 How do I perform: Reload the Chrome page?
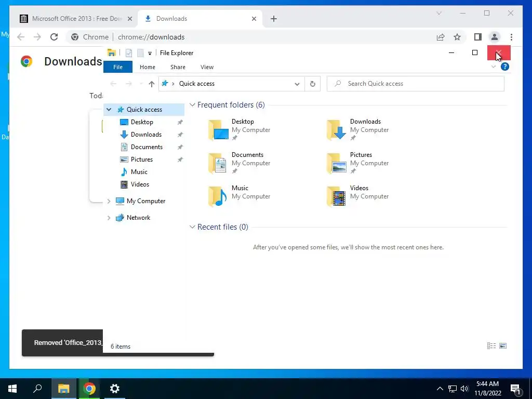tap(54, 37)
